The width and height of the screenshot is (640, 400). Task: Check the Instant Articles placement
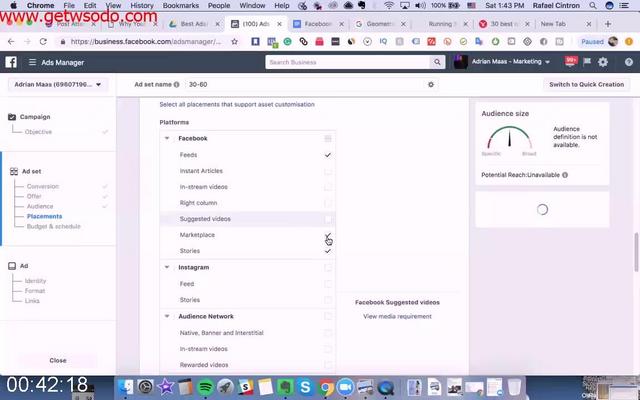click(328, 171)
